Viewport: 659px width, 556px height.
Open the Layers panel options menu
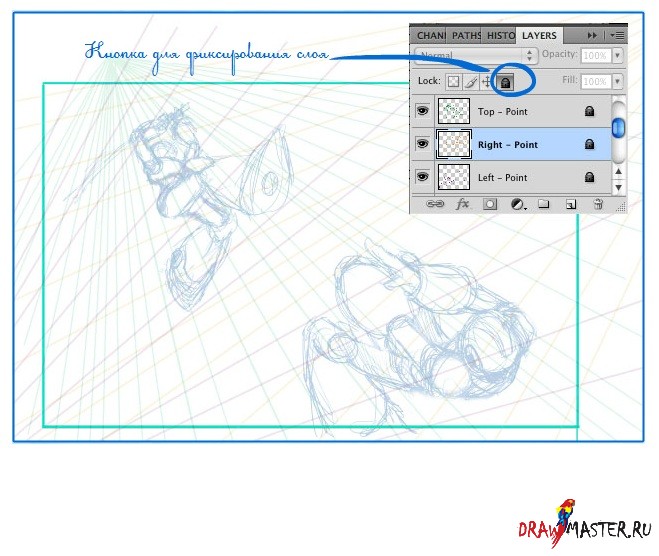pyautogui.click(x=617, y=35)
